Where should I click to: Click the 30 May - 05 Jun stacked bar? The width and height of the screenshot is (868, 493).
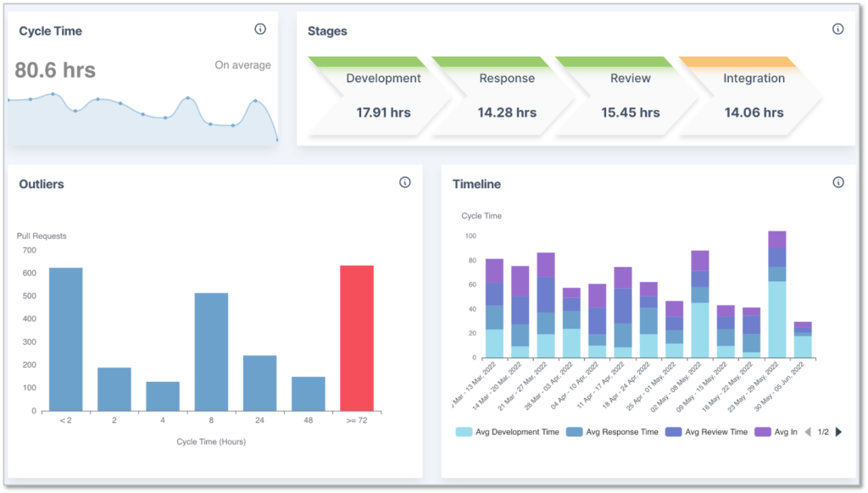pos(803,340)
